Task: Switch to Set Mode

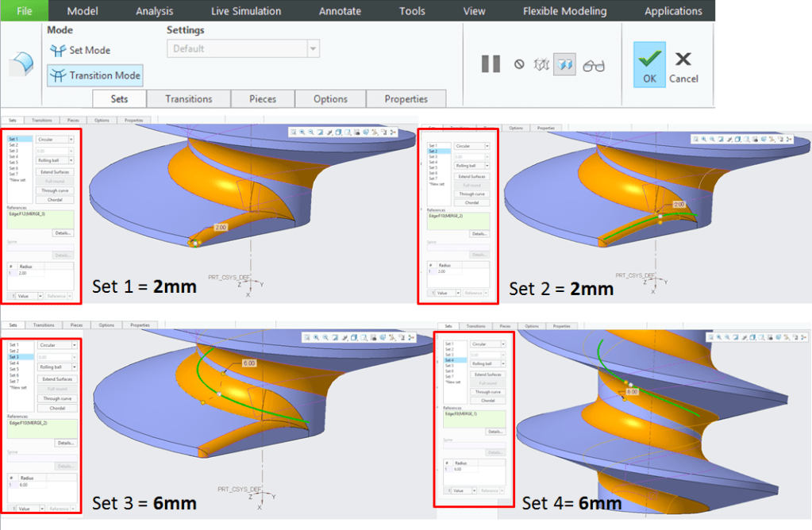Action: click(81, 50)
